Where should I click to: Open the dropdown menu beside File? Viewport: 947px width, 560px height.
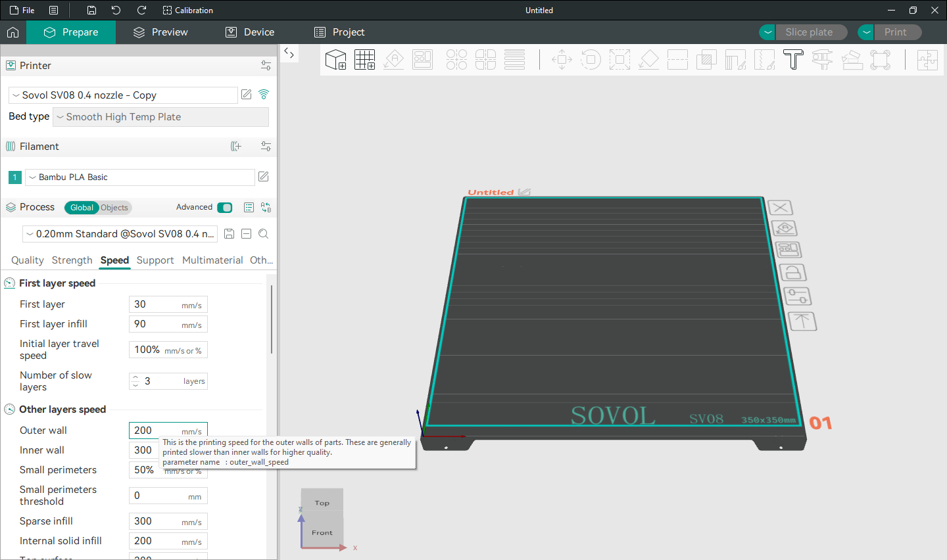[54, 11]
